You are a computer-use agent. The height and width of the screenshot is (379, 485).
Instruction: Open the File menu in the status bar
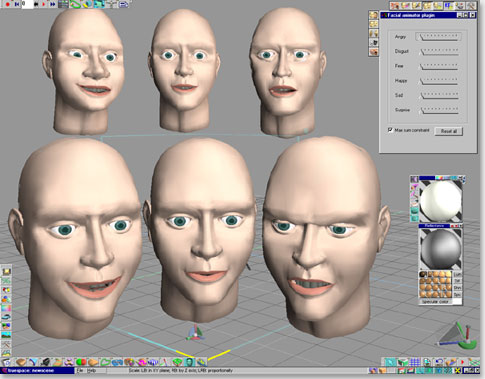coord(80,370)
